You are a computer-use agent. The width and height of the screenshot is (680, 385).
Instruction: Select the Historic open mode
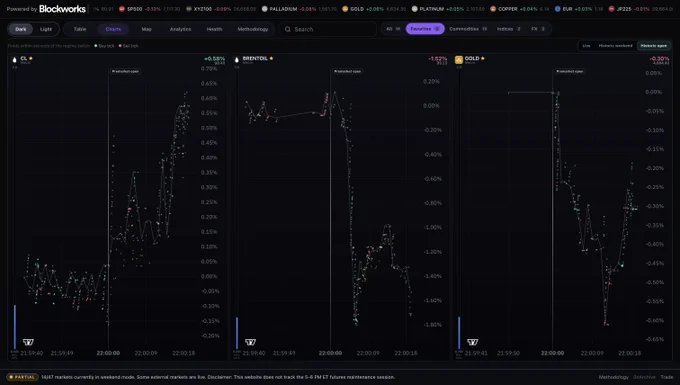point(654,46)
